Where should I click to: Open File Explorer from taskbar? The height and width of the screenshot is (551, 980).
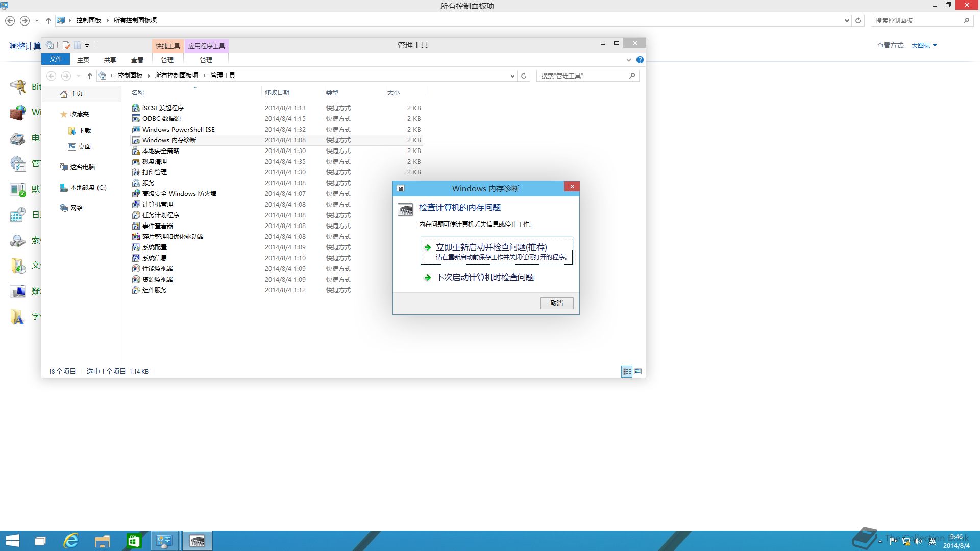tap(102, 541)
